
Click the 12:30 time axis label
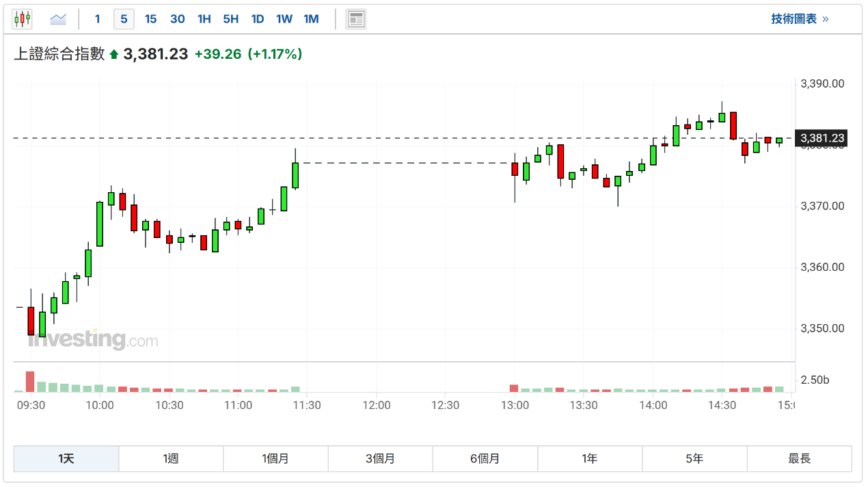point(446,405)
